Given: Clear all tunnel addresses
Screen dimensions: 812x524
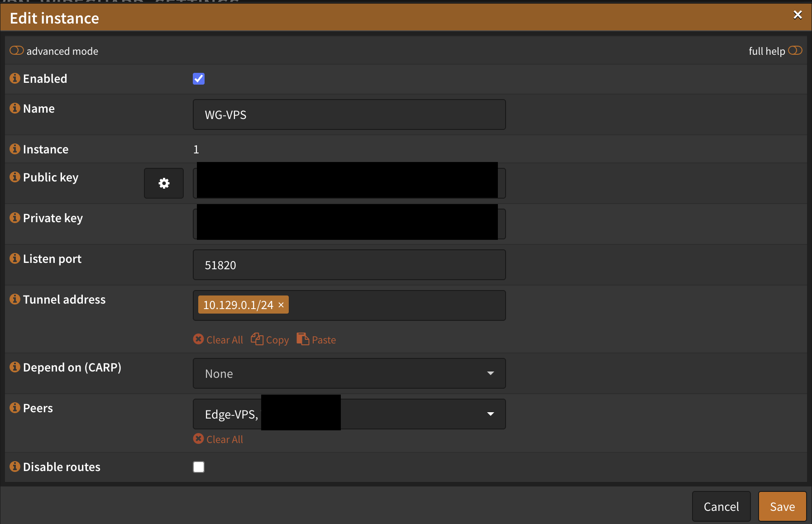Looking at the screenshot, I should [218, 339].
